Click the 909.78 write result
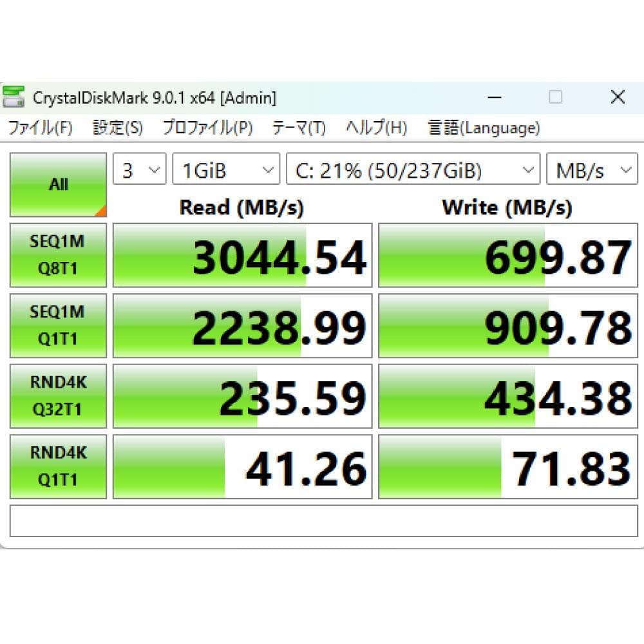 click(x=507, y=326)
